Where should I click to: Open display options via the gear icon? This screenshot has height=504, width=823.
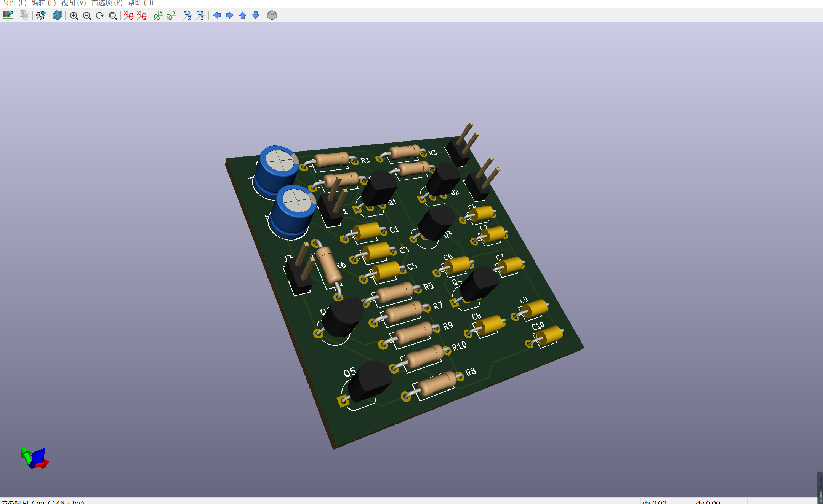[41, 15]
